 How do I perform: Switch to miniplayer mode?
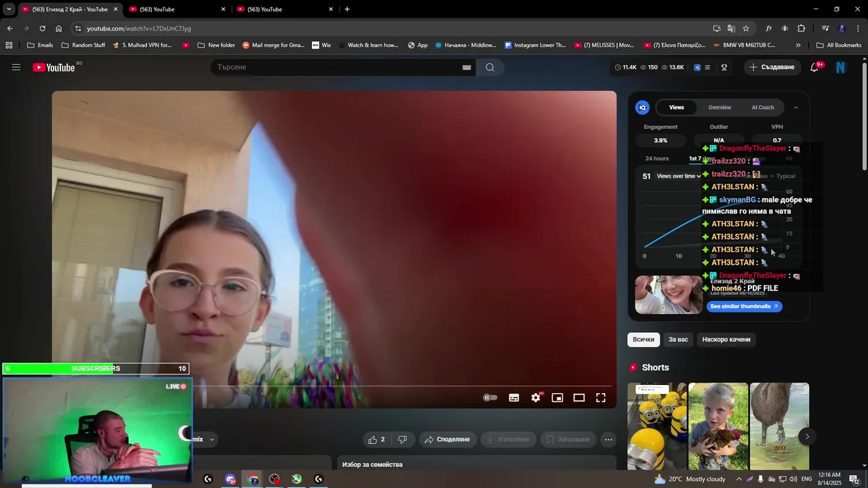coord(557,398)
